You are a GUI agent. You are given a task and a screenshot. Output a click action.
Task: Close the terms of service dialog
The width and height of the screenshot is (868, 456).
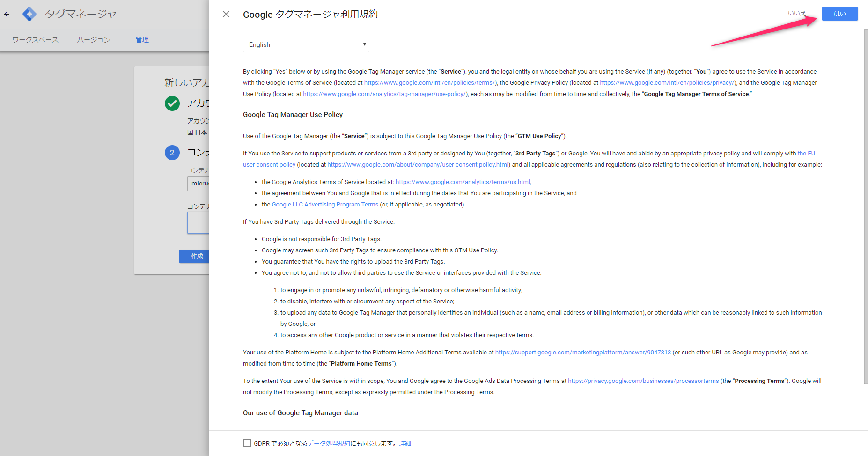(226, 14)
